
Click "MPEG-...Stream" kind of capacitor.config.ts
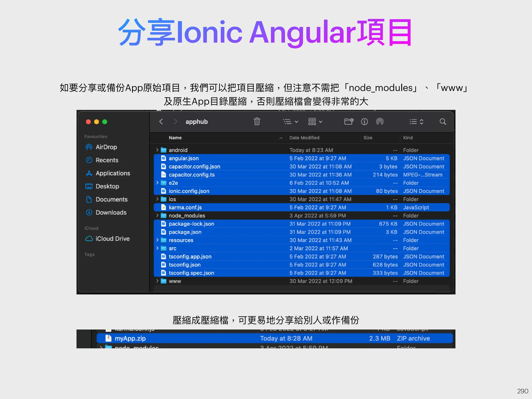coord(423,175)
